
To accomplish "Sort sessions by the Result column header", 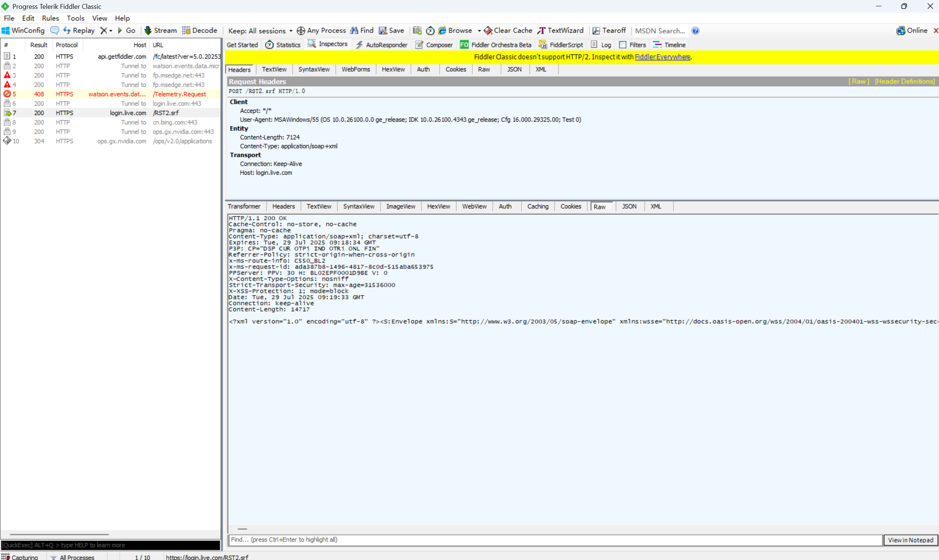I will click(x=39, y=45).
